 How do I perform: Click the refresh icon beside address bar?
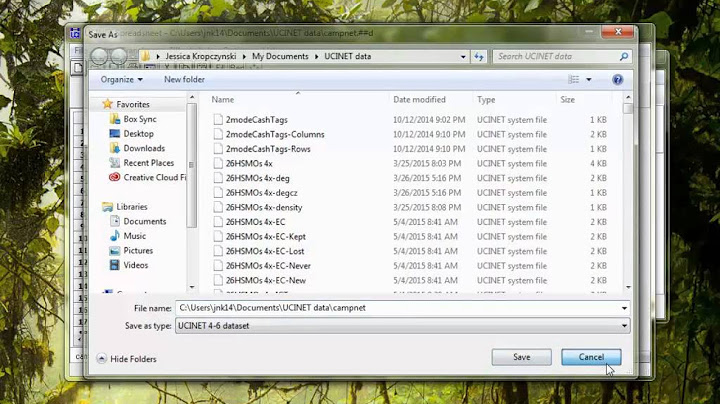tap(479, 56)
